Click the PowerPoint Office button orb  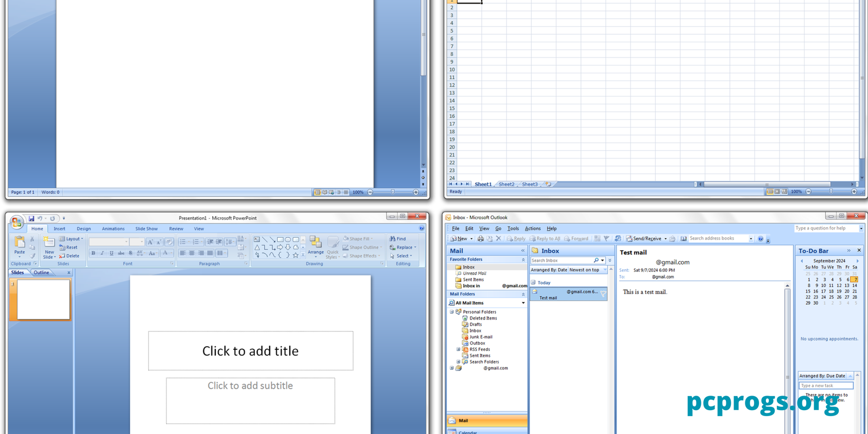point(17,221)
